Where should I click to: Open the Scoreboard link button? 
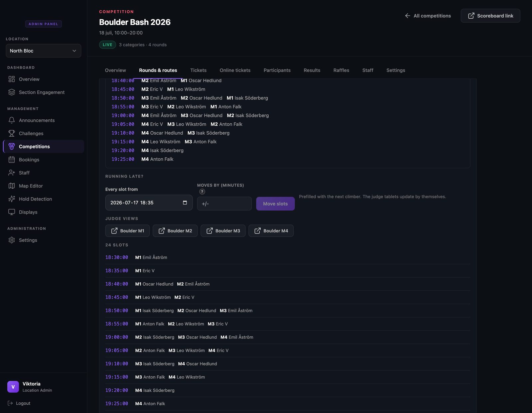[490, 16]
